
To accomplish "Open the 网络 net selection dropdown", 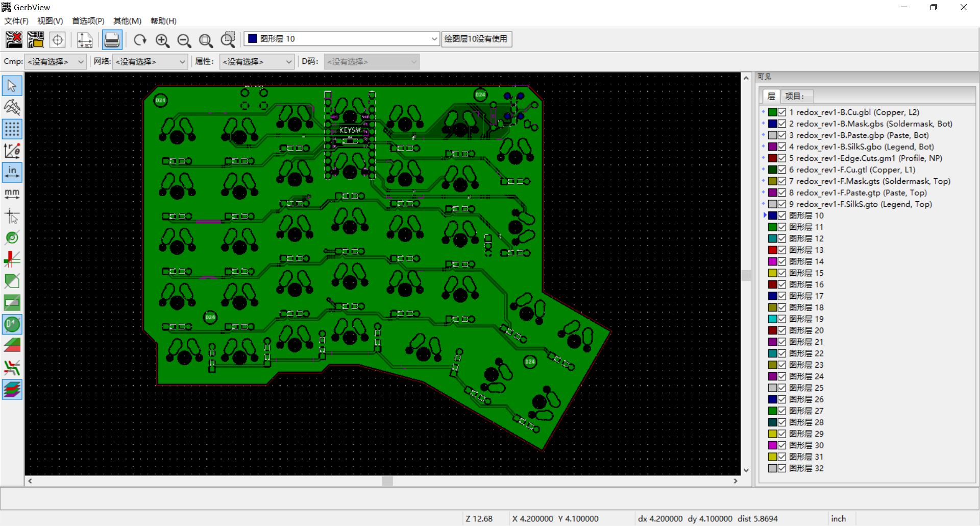I will (150, 62).
